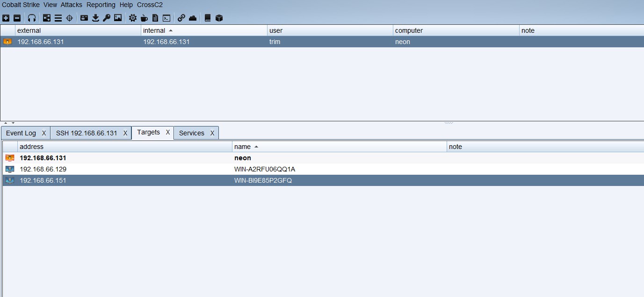The image size is (644, 297).
Task: Open the Attacks menu
Action: [x=71, y=5]
